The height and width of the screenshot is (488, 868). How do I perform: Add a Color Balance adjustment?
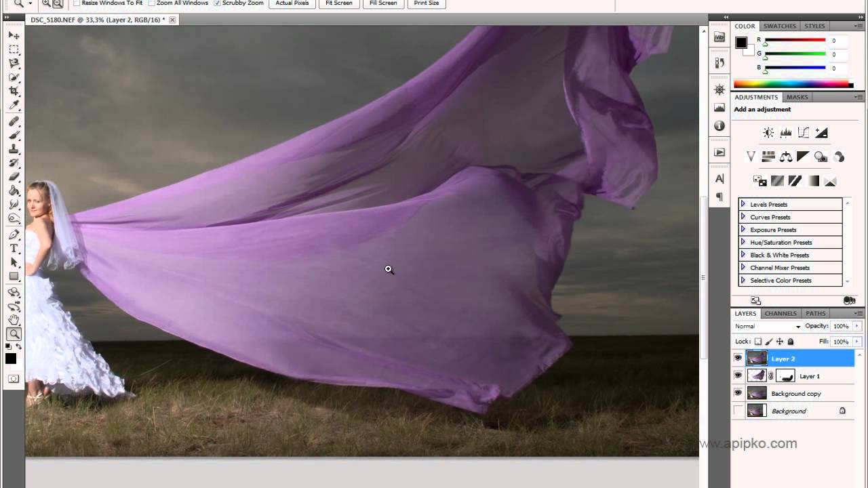pos(786,157)
